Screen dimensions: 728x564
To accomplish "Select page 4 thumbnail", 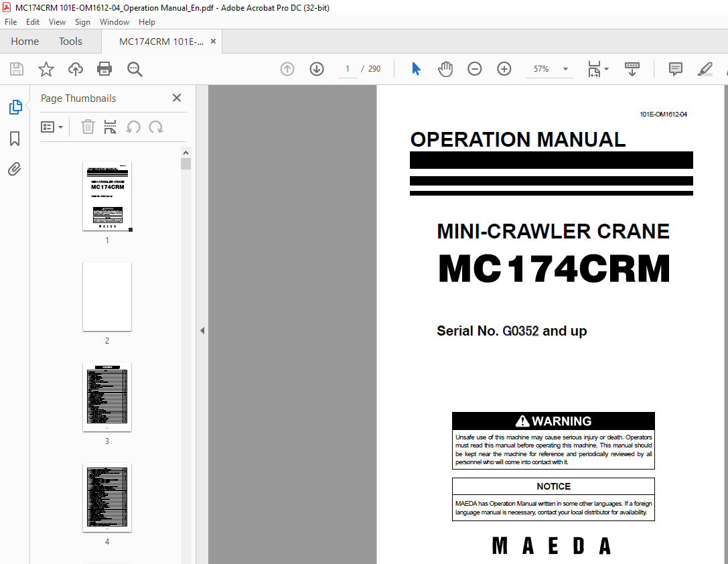I will 107,497.
